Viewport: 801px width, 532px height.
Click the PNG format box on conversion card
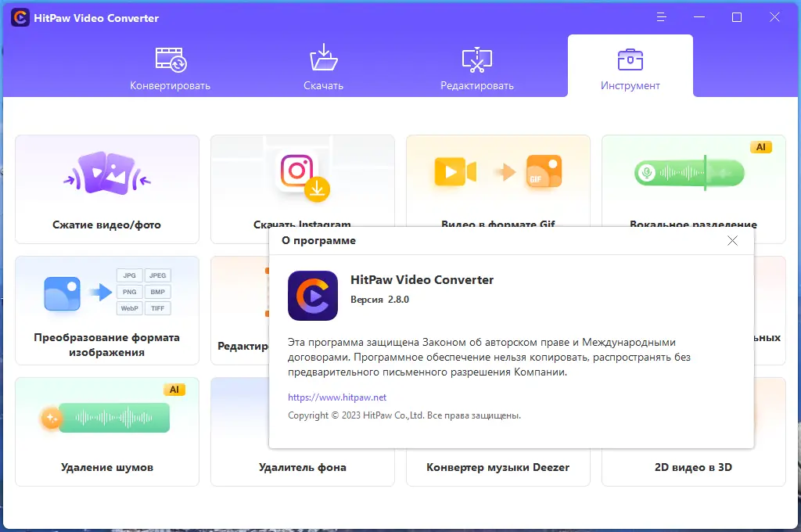129,292
